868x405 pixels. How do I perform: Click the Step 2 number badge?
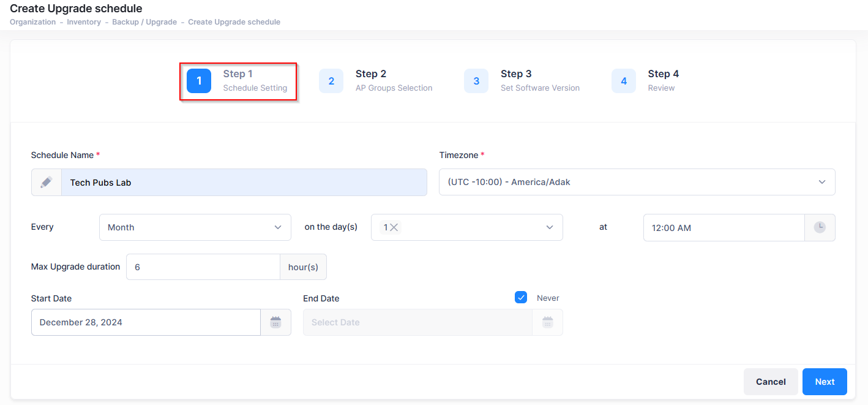click(331, 81)
